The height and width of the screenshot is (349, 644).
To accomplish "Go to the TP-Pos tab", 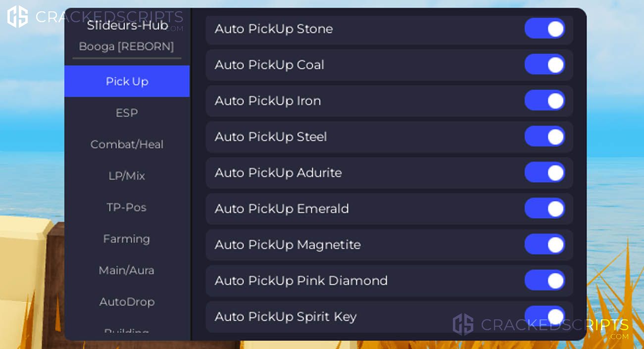I will 127,207.
